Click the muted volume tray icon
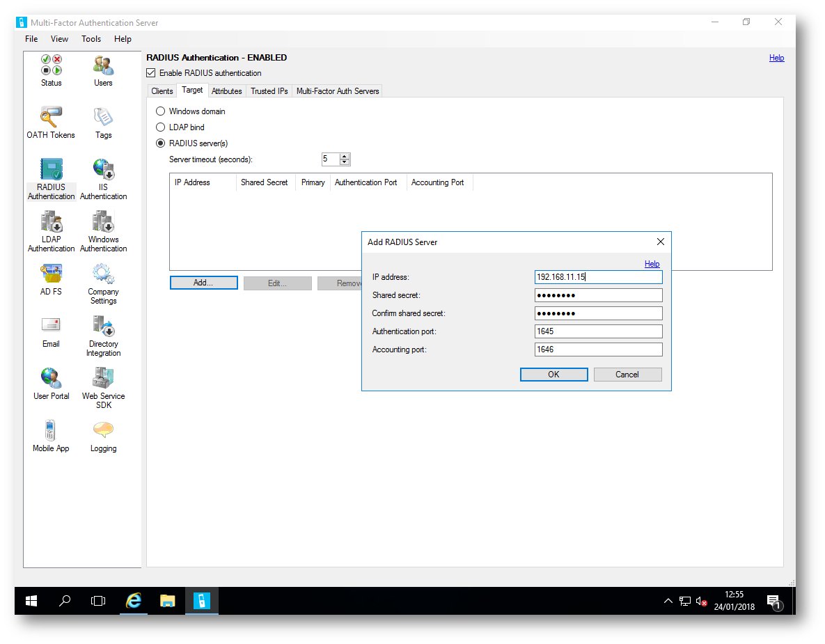 [x=701, y=601]
